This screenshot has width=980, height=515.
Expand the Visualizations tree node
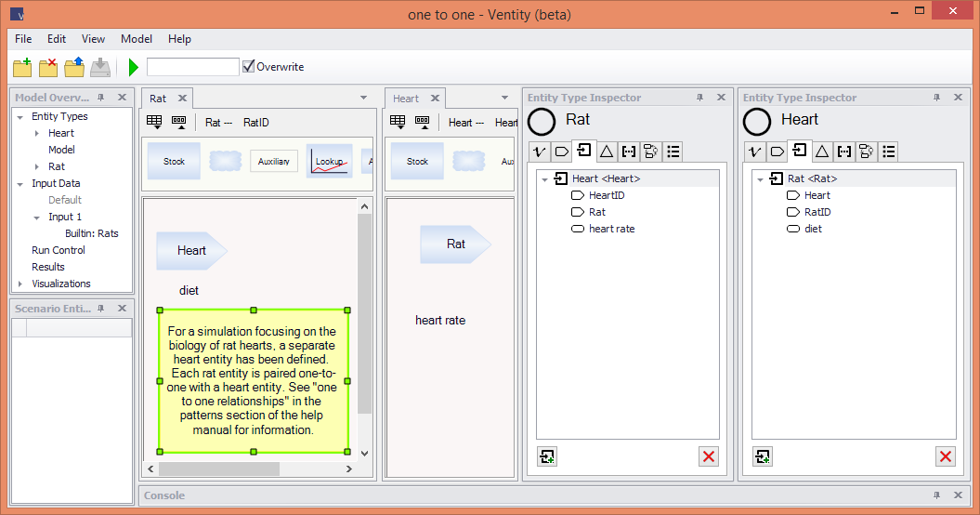click(20, 284)
